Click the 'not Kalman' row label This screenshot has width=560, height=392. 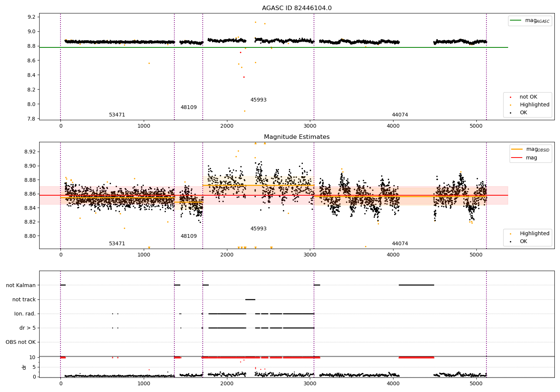(21, 286)
